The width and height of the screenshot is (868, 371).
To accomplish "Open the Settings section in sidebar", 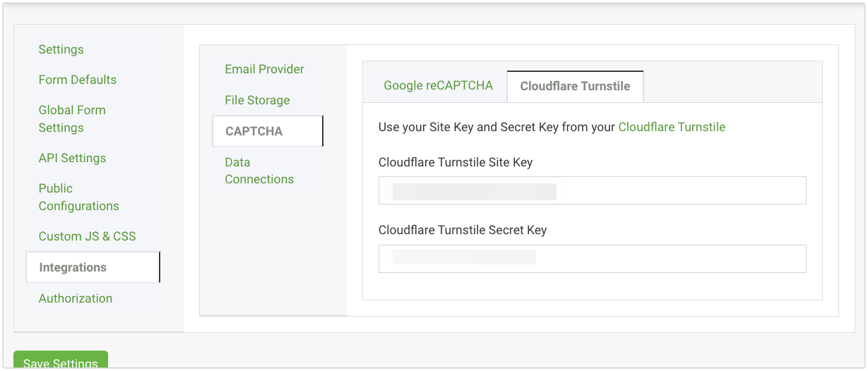I will tap(61, 49).
